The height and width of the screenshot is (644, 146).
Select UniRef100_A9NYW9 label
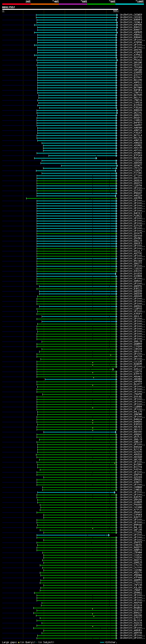click(x=131, y=128)
